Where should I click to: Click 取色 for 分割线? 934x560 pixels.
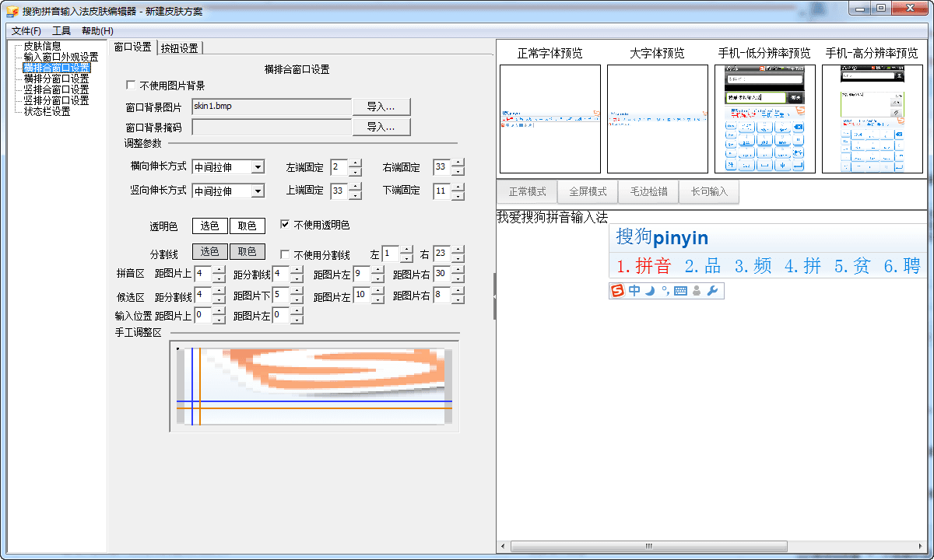(248, 252)
